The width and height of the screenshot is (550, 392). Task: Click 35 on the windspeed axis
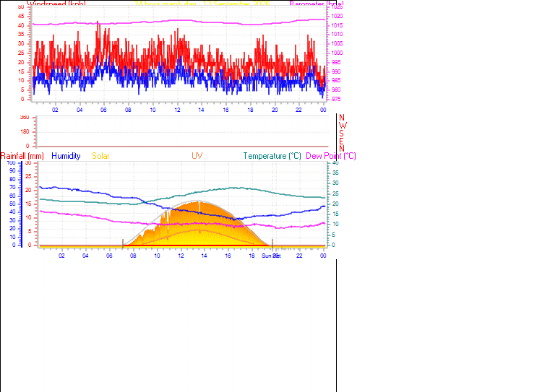tap(21, 35)
